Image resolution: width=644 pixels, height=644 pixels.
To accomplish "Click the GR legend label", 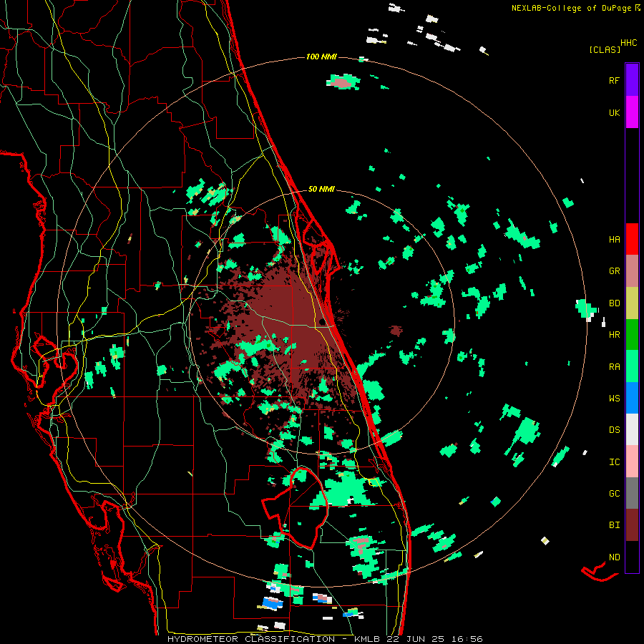I will 614,271.
